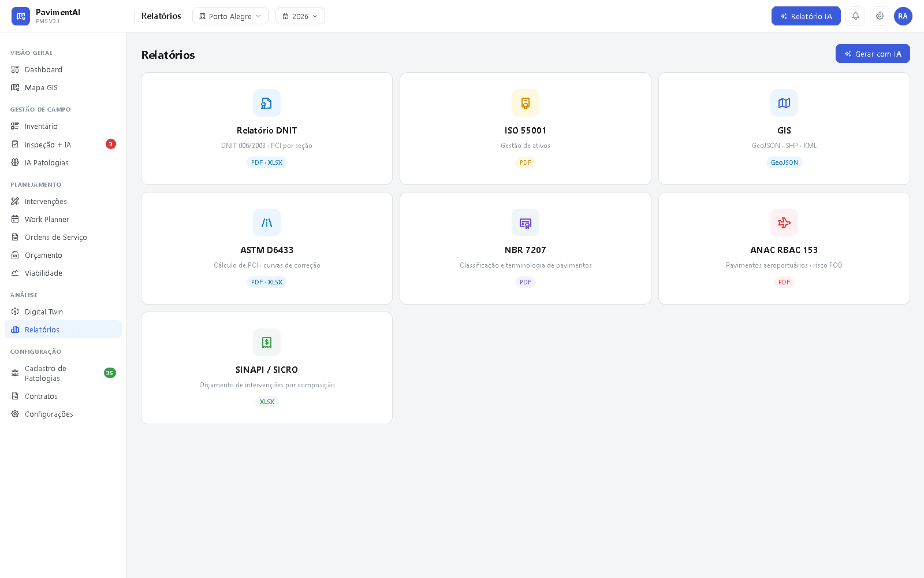This screenshot has width=924, height=578.
Task: Click the Configurações gear icon in sidebar
Action: coord(15,414)
